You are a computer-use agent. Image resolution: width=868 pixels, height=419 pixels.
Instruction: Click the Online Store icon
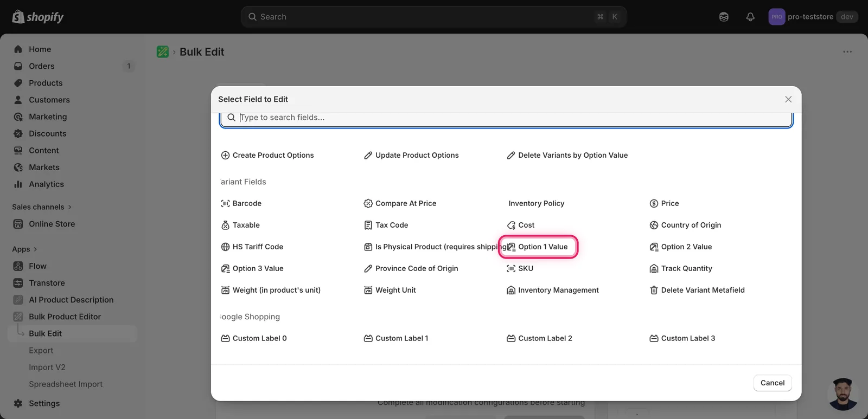point(18,224)
